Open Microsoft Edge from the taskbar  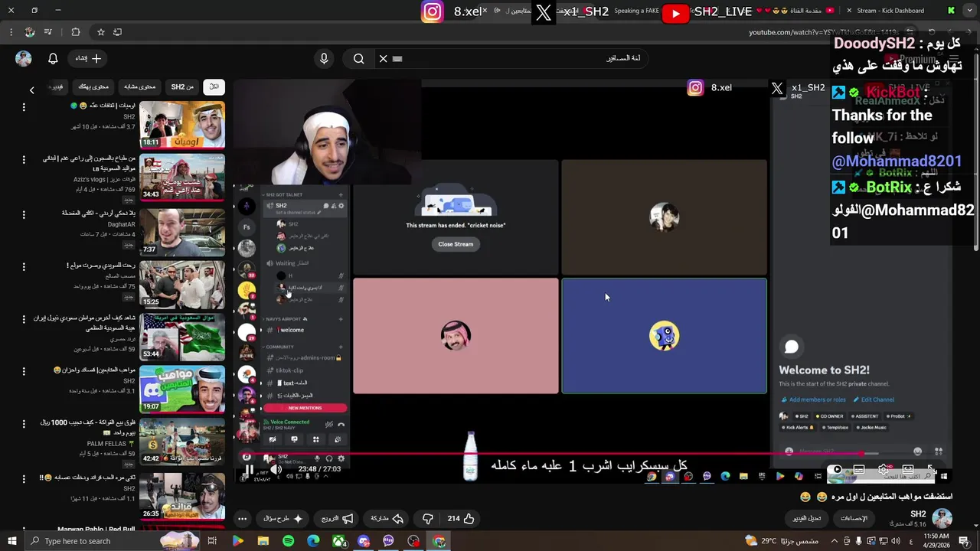click(313, 541)
